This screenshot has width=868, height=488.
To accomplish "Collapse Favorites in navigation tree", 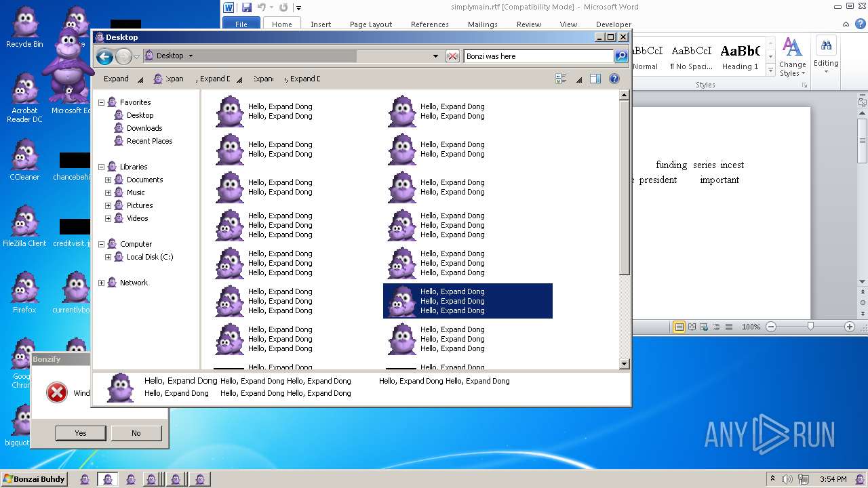I will [102, 102].
